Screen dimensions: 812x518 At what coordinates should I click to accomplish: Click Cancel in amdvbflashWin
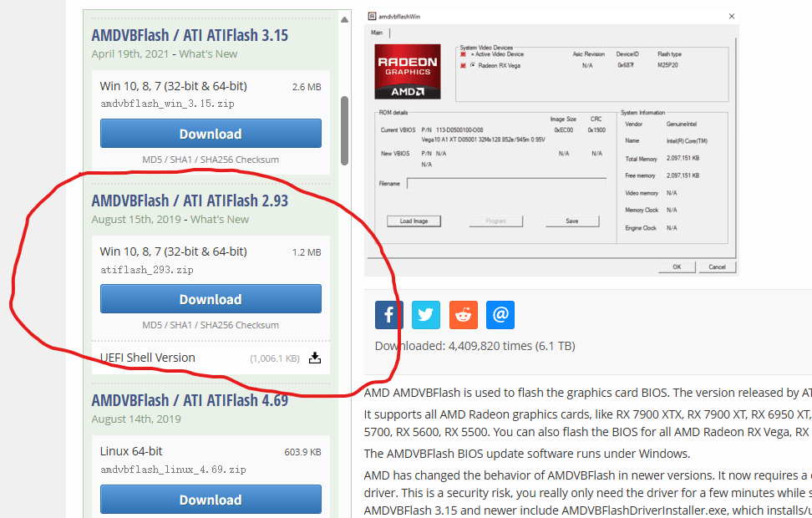tap(718, 267)
